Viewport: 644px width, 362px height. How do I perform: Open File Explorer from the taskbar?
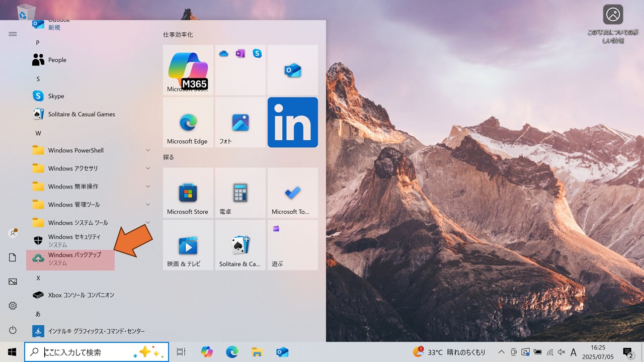[257, 352]
